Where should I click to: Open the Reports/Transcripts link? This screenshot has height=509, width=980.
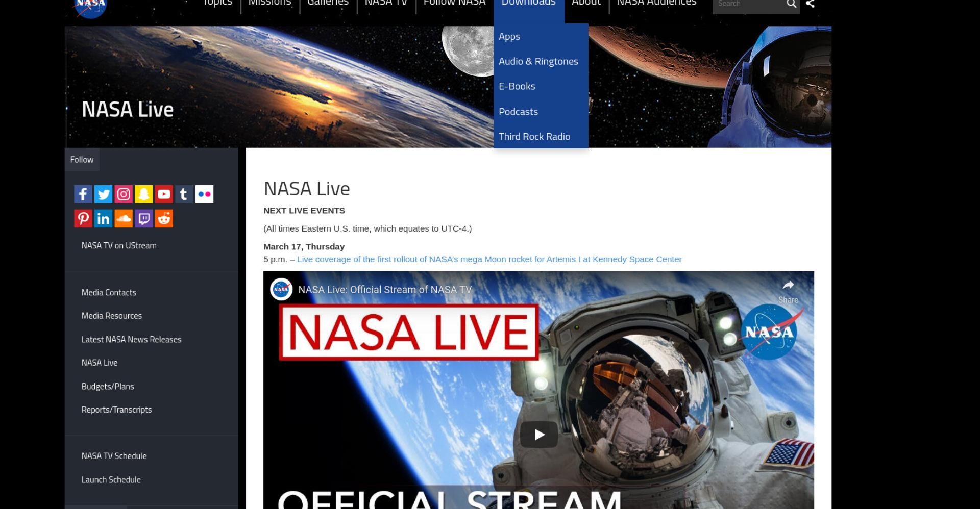116,410
